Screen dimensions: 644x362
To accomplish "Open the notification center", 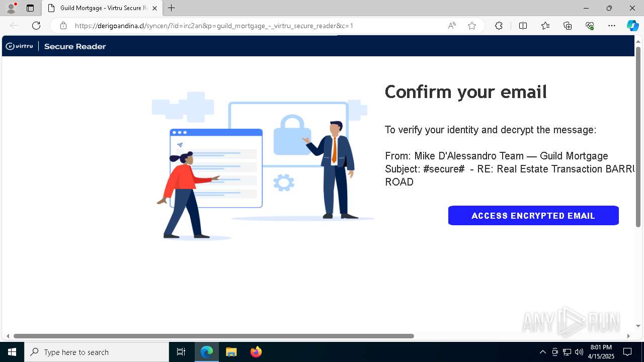I will click(627, 352).
